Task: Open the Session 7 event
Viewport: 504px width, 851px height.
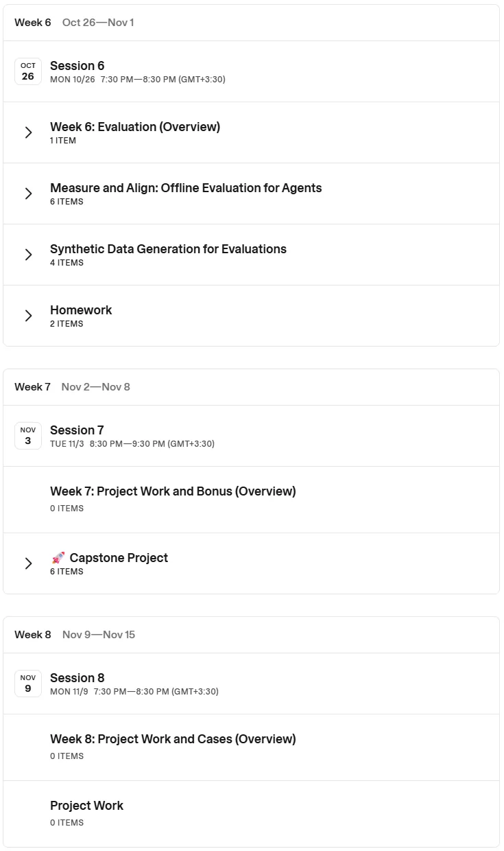Action: 252,436
